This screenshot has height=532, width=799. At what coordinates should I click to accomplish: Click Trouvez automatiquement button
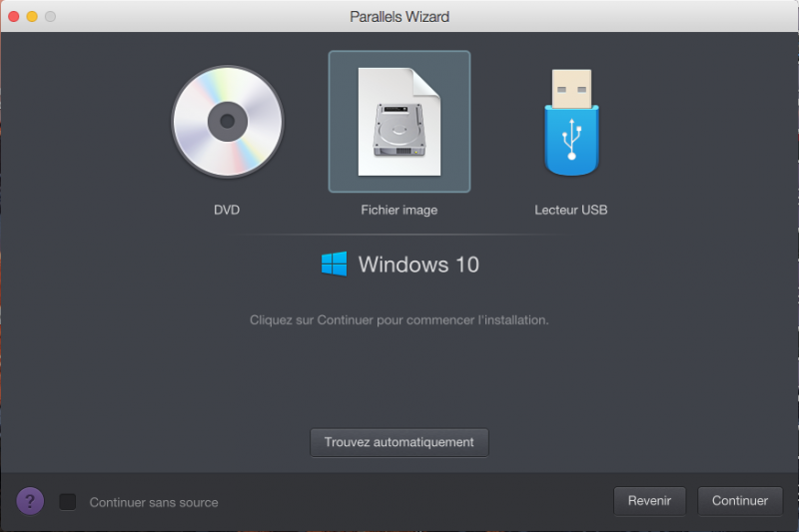[x=399, y=442]
